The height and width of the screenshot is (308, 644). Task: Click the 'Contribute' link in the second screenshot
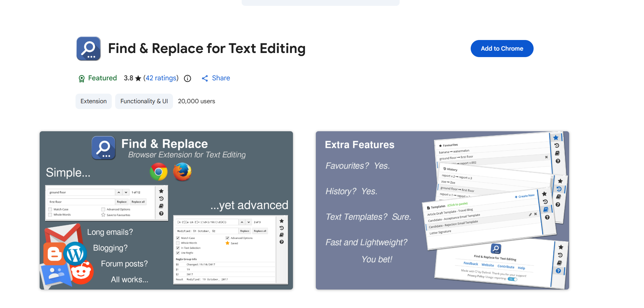506,267
